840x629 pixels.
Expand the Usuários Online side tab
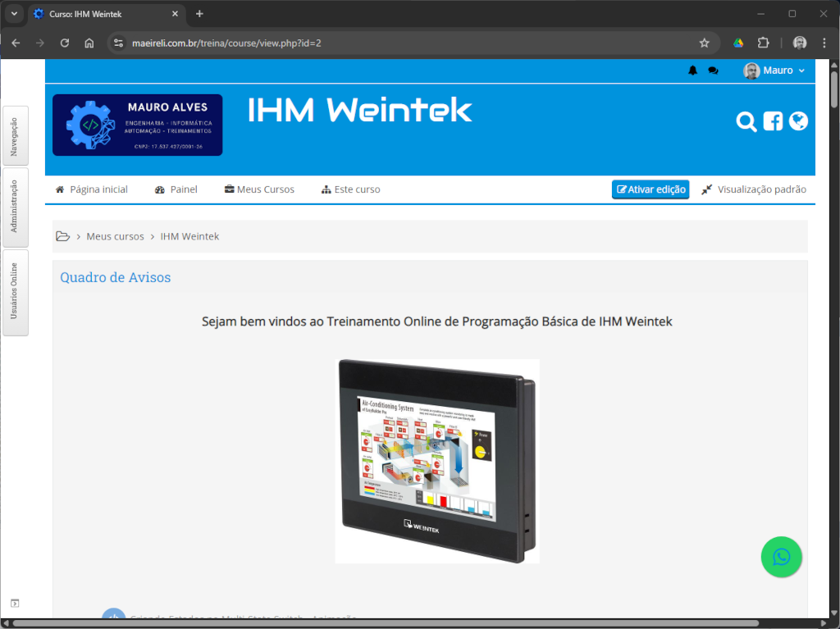[16, 292]
